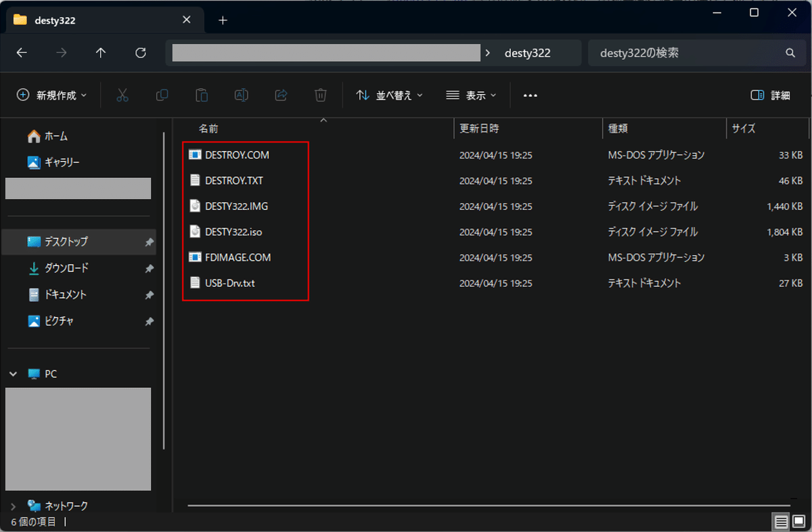The image size is (812, 532).
Task: Select ネットワーク in the navigation pane
Action: point(66,506)
